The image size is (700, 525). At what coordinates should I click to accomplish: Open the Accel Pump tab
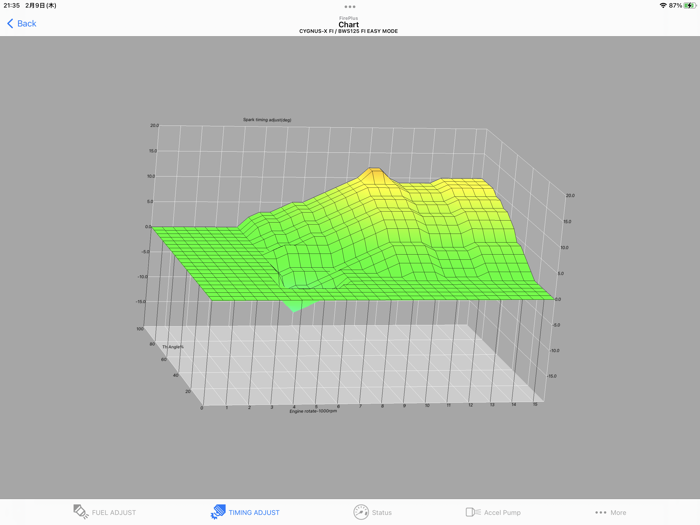[493, 512]
